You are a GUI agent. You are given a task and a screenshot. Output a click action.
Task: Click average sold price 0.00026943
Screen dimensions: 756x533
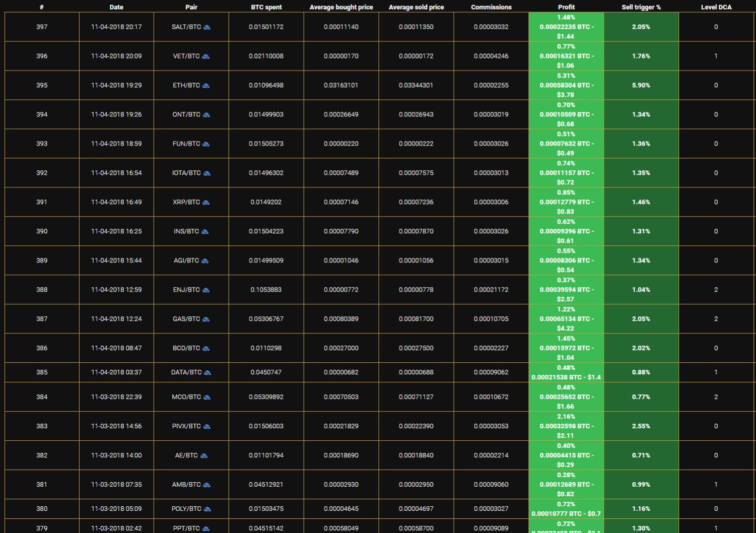(x=416, y=114)
